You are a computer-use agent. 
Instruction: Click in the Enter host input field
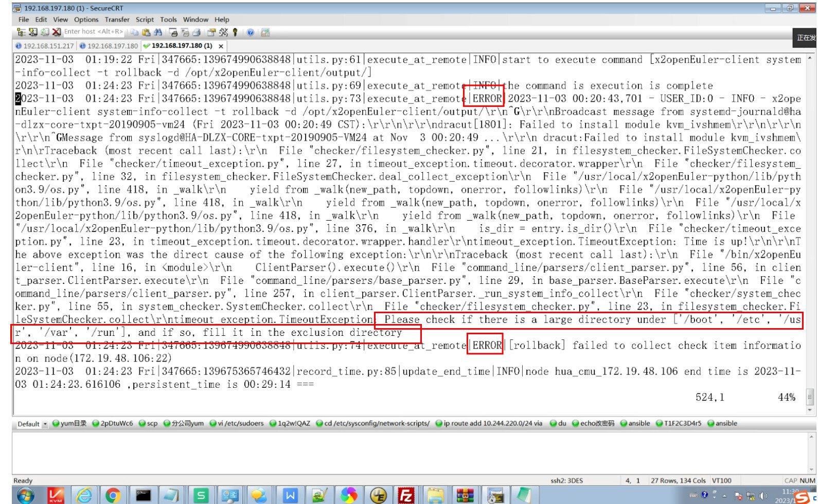pyautogui.click(x=93, y=32)
